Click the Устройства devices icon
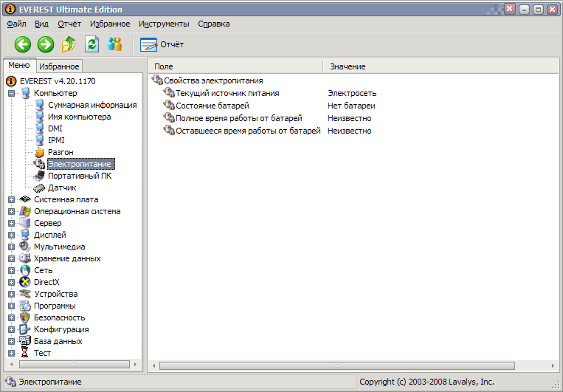This screenshot has width=563, height=392. pos(25,294)
